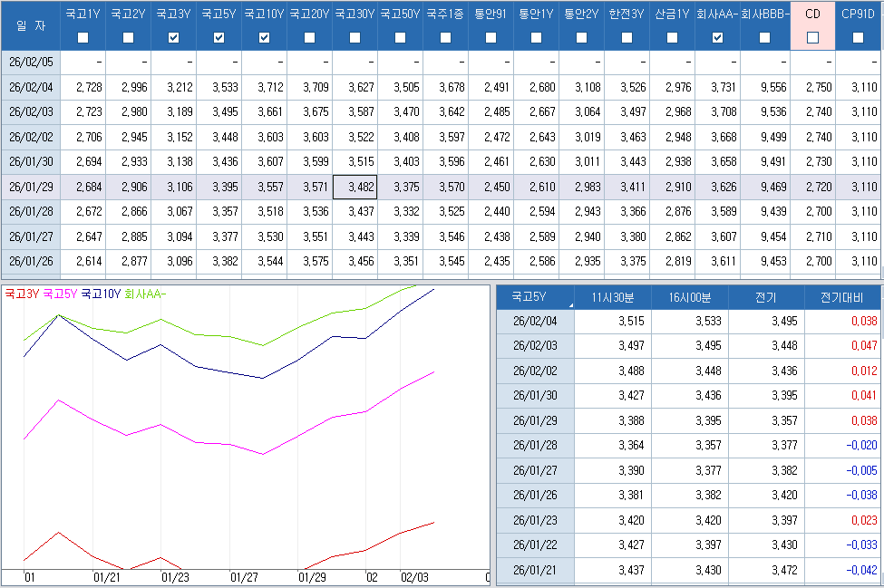The width and height of the screenshot is (884, 588).
Task: Uncheck the 회사AA- checkbox
Action: tap(717, 37)
